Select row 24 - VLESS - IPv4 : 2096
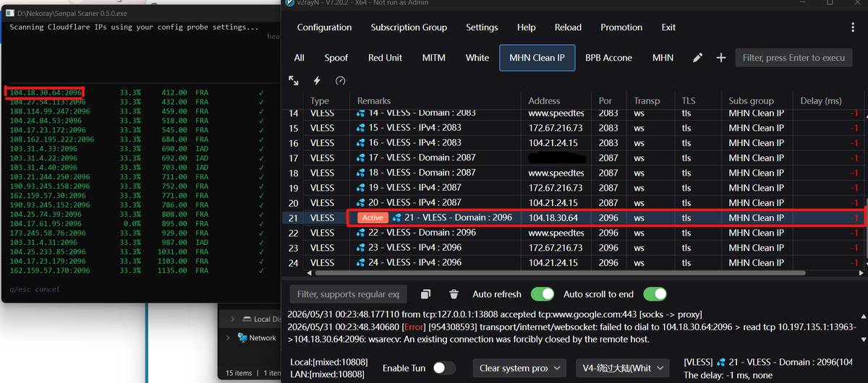This screenshot has height=383, width=868. (x=574, y=262)
